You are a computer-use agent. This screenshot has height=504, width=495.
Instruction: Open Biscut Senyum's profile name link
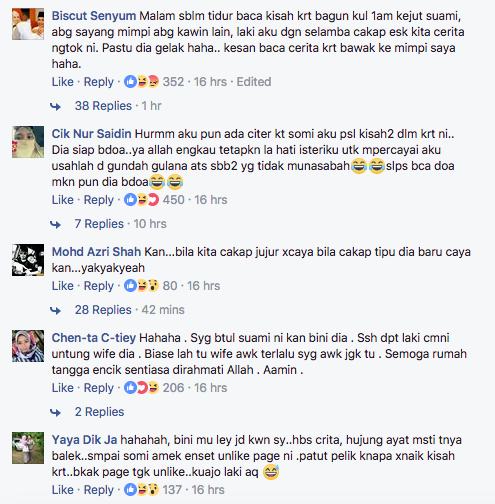point(94,16)
